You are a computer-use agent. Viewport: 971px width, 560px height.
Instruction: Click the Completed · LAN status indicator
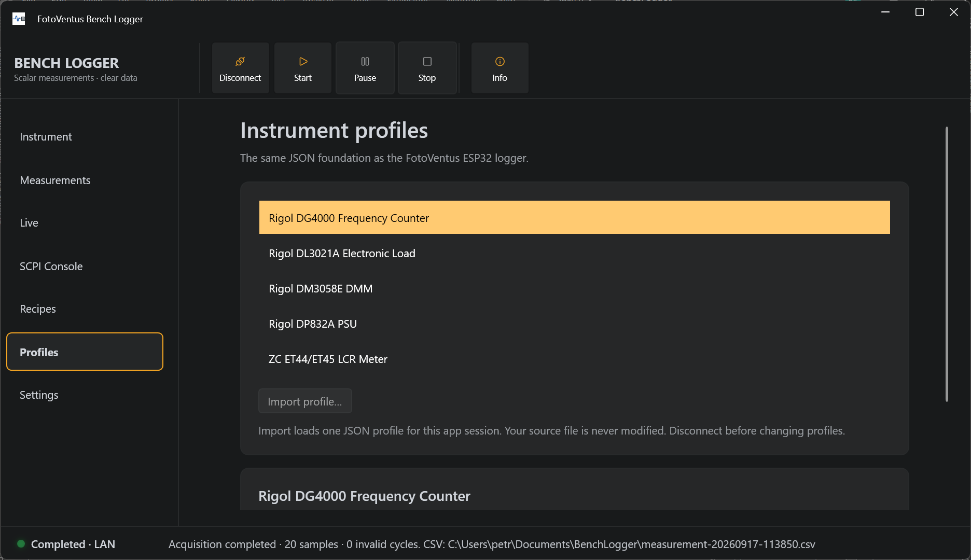pos(66,544)
